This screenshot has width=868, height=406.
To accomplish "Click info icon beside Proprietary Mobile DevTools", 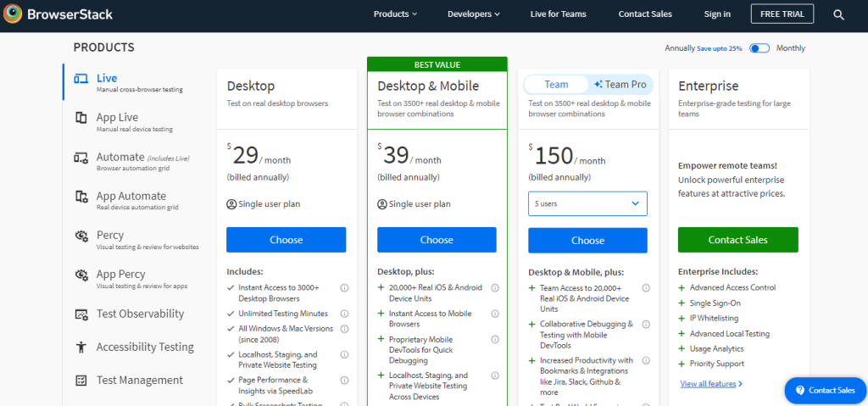I will coord(495,339).
